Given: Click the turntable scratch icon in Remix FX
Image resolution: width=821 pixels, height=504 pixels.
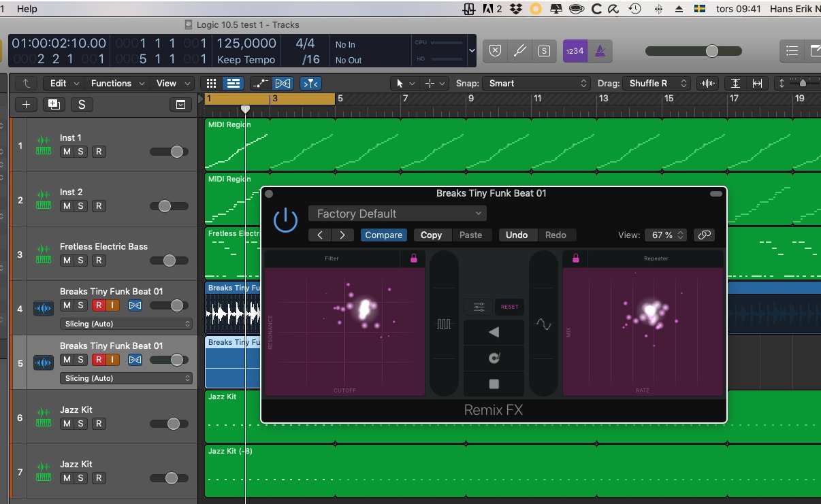Looking at the screenshot, I should (494, 358).
